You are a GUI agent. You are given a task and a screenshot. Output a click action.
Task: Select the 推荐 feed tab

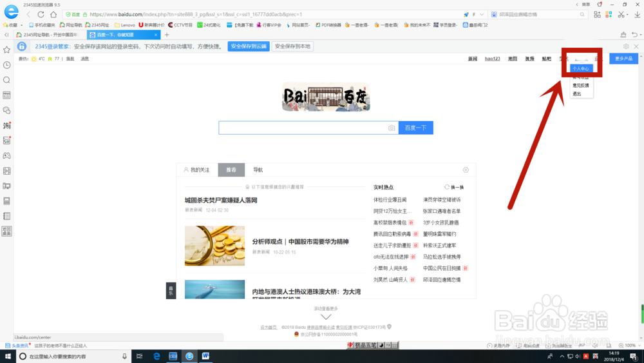click(231, 170)
